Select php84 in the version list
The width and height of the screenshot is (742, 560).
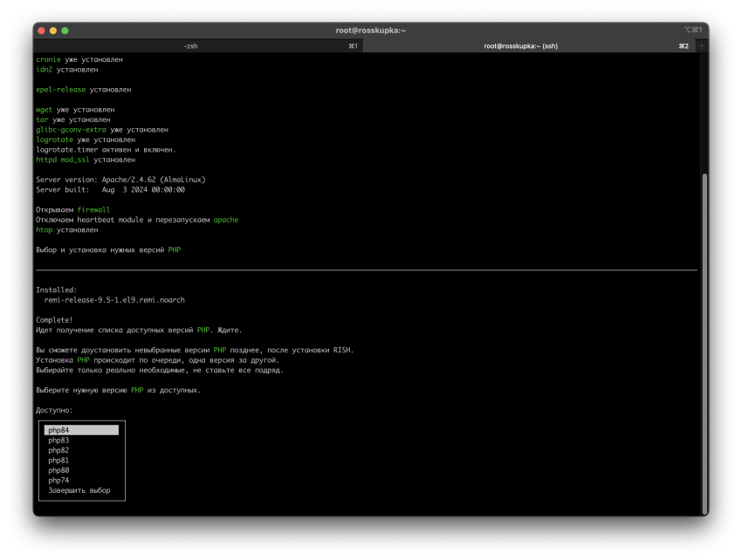[81, 430]
